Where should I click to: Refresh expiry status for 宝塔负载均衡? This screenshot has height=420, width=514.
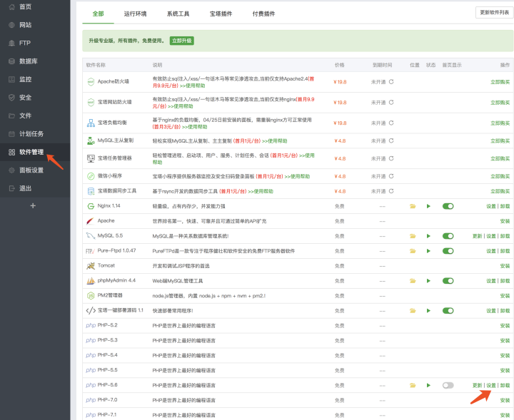pos(391,123)
